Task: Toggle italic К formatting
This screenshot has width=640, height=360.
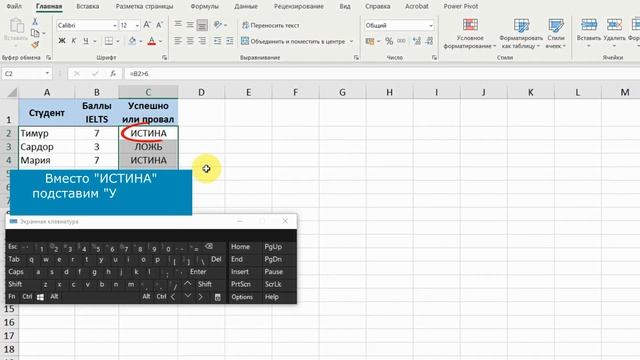Action: 74,41
